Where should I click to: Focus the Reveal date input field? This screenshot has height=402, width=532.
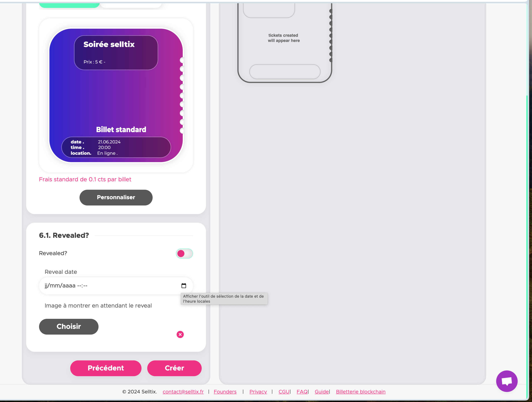[108, 286]
